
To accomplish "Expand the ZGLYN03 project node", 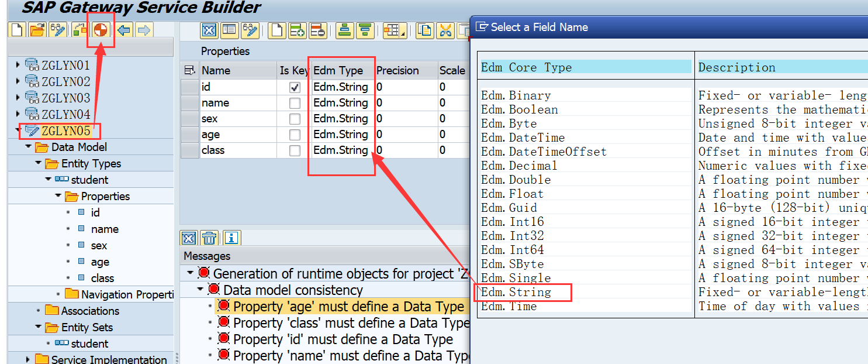I will 18,97.
